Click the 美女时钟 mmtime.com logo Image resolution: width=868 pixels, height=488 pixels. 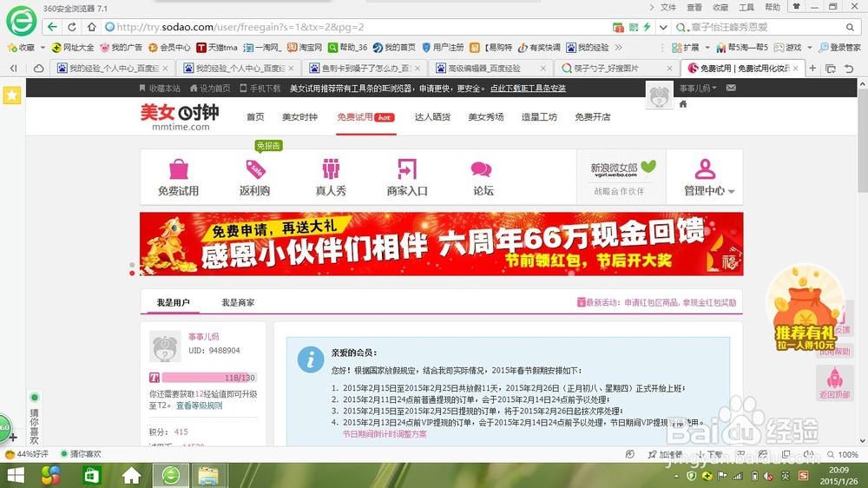(180, 117)
